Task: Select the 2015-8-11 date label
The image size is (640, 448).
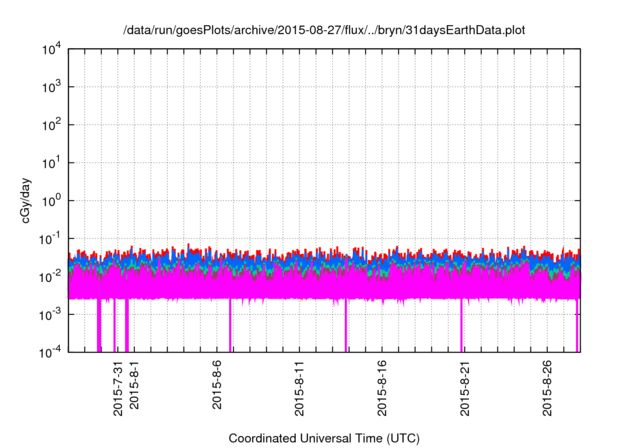Action: pos(299,388)
